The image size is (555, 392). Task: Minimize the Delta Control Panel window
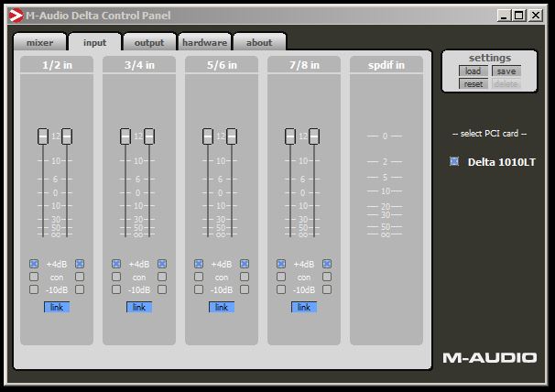[504, 16]
